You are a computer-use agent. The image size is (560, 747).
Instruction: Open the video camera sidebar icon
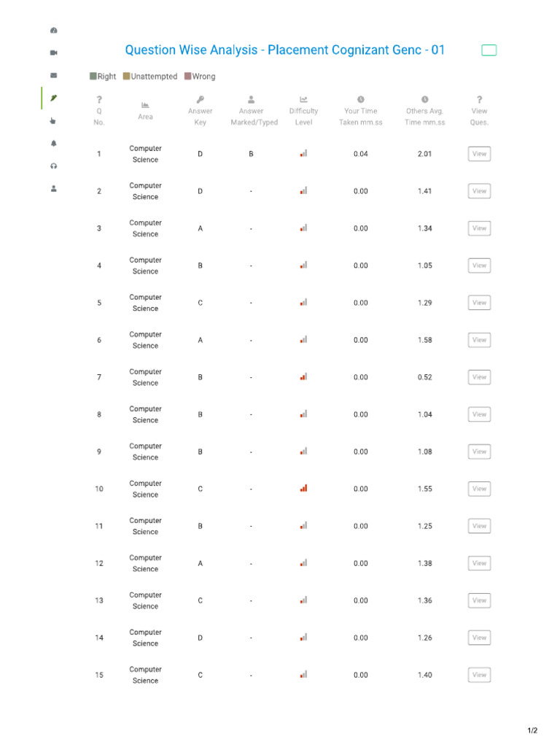coord(54,53)
